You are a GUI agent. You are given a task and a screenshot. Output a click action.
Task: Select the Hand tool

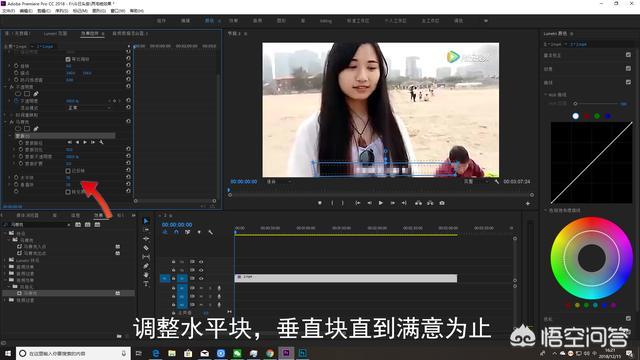click(146, 275)
